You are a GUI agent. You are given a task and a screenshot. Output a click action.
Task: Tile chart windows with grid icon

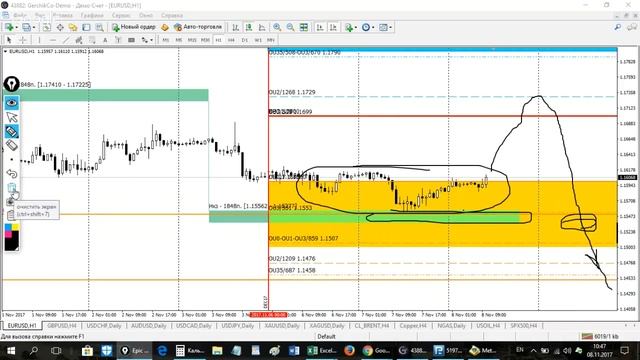[304, 27]
